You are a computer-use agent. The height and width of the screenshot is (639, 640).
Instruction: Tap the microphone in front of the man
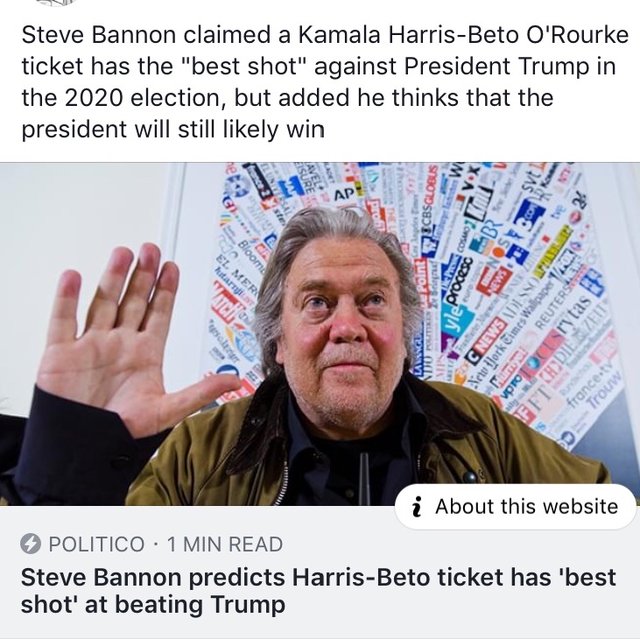click(x=364, y=478)
